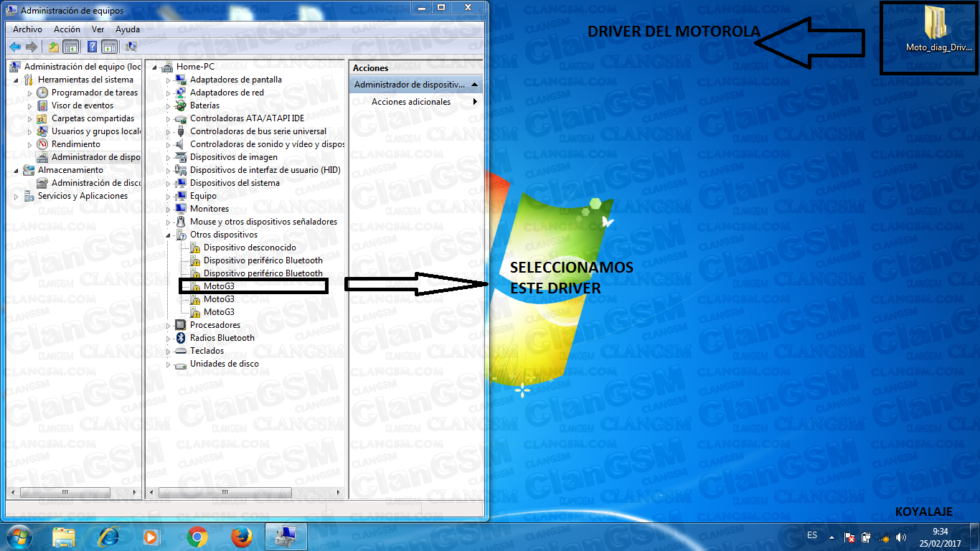The image size is (980, 551).
Task: Select Controladoras ATA/ATAPI IDE
Action: point(247,118)
